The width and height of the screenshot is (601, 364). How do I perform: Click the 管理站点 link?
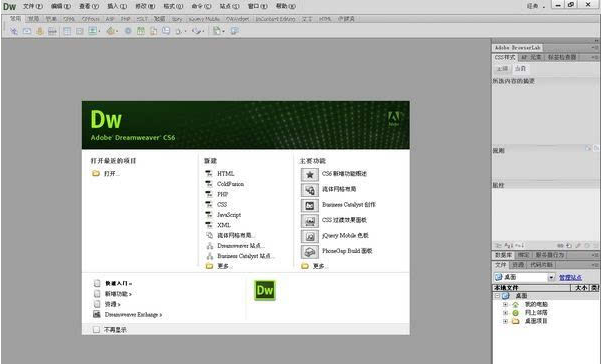pos(570,277)
